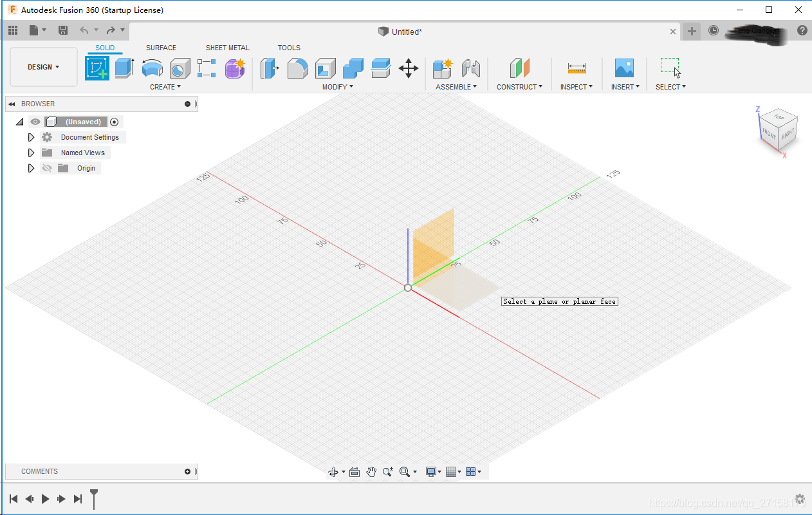The width and height of the screenshot is (812, 515).
Task: Select the Move/Copy arrows icon
Action: (x=409, y=68)
